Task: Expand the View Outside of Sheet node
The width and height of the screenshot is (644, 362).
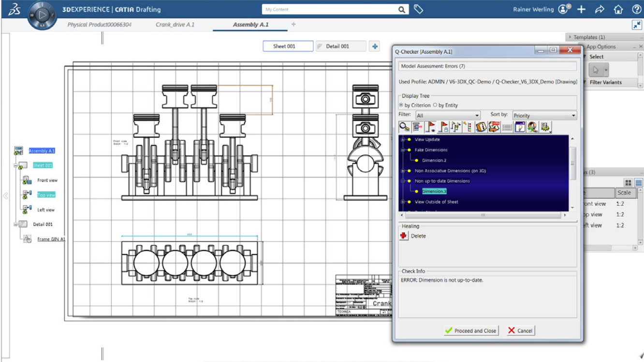Action: click(403, 202)
